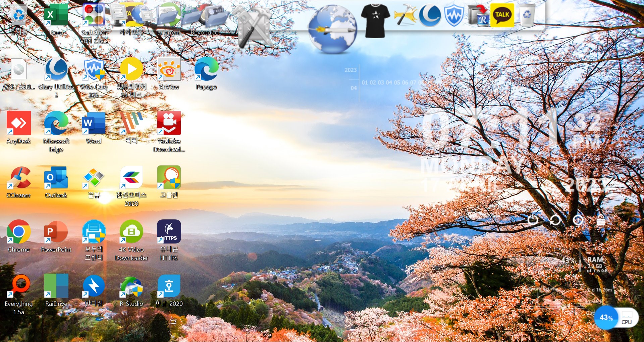Launch Glary Utilities from the top dock
Viewport: 644px width, 342px height.
pos(430,15)
